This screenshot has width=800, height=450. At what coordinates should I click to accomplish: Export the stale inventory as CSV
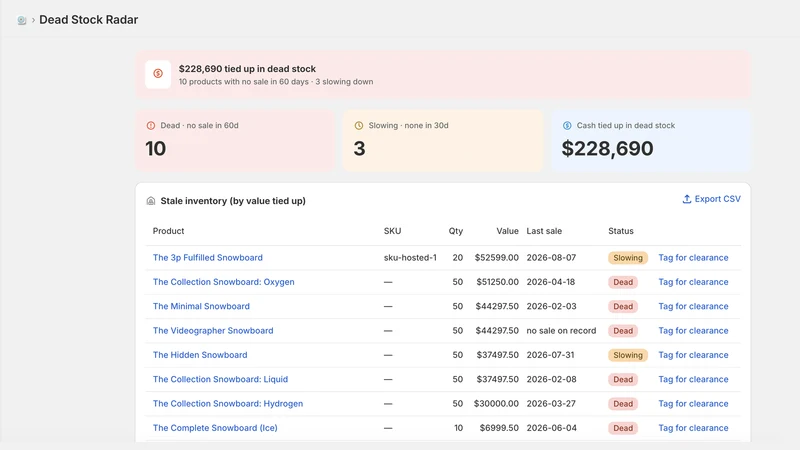(x=712, y=199)
